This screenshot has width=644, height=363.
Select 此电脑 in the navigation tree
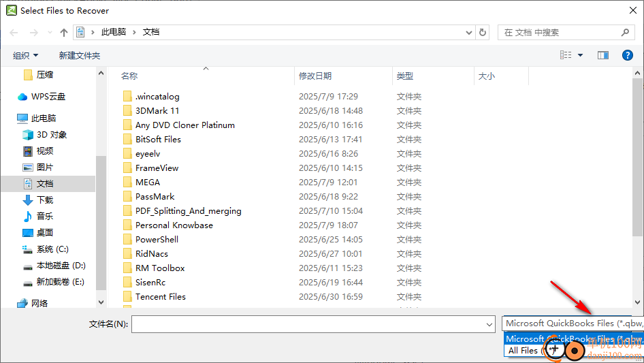(43, 119)
